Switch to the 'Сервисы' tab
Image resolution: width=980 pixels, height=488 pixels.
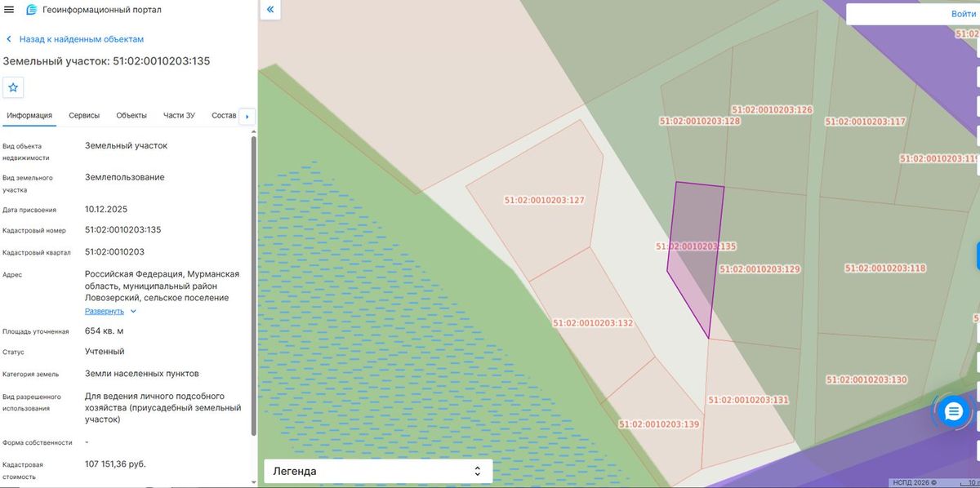click(84, 115)
